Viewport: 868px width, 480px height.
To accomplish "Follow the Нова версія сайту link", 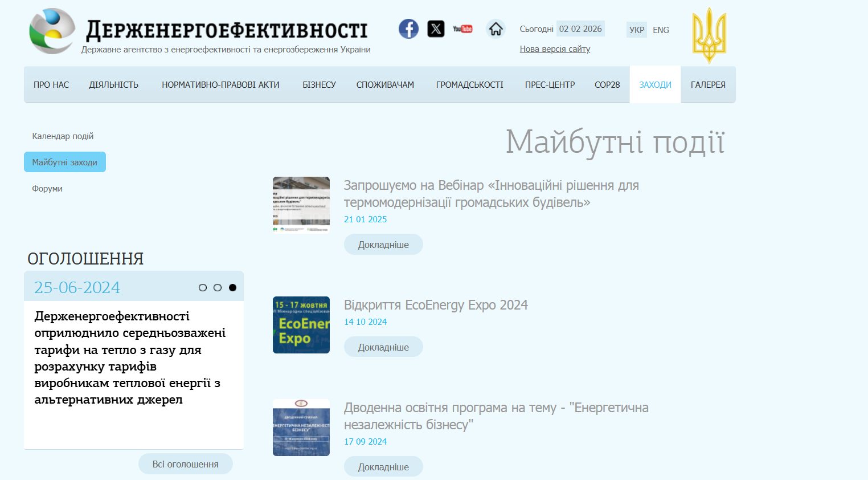I will (555, 49).
